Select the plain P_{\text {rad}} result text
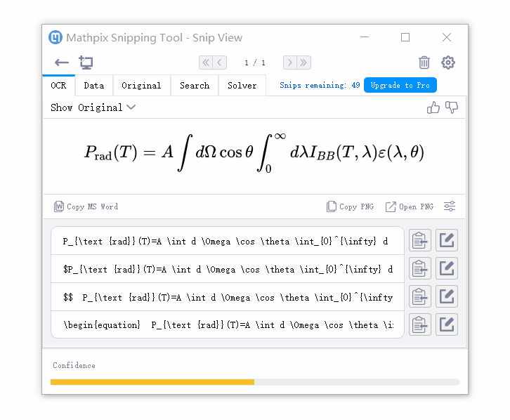This screenshot has width=510, height=420. click(228, 241)
